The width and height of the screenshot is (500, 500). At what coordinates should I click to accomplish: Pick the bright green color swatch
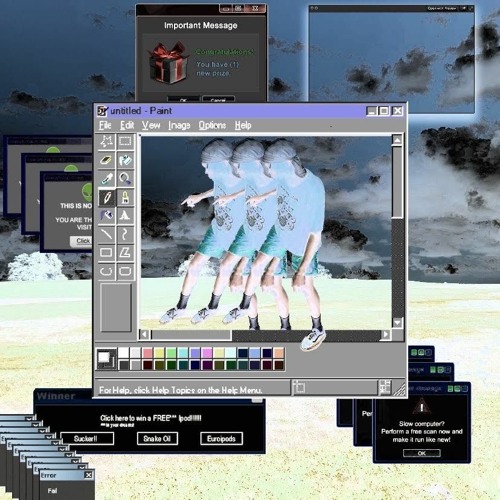[x=171, y=353]
